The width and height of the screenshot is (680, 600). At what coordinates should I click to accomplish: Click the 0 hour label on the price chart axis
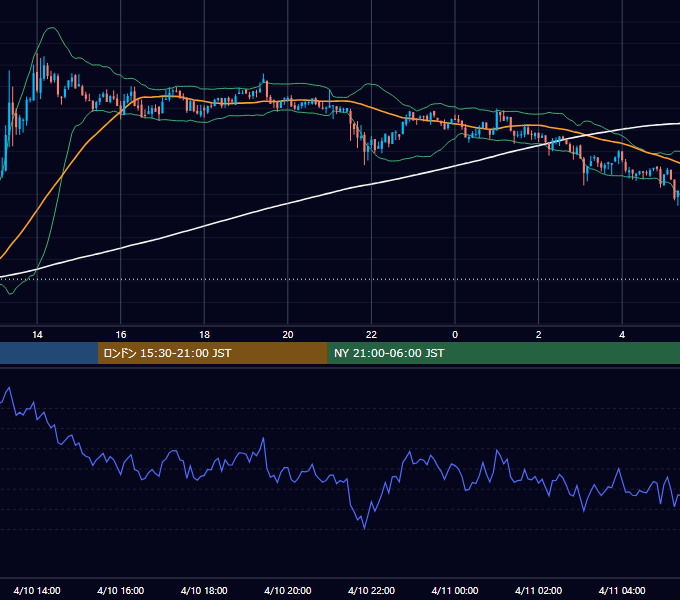click(455, 335)
